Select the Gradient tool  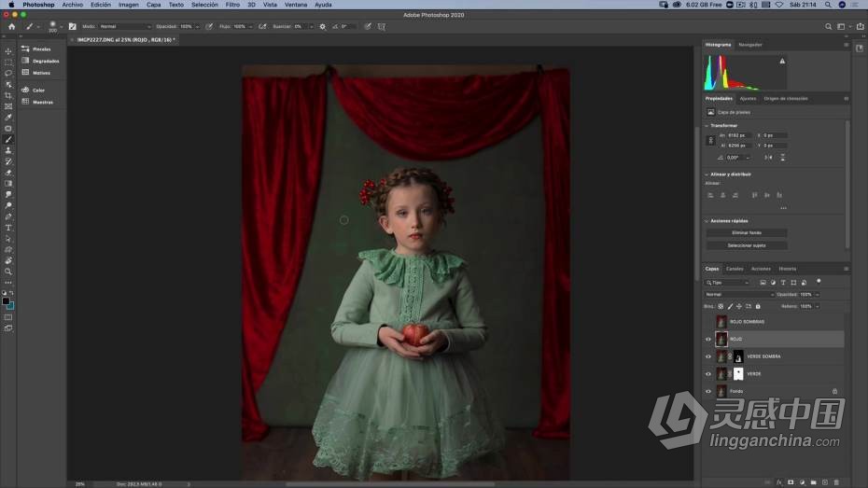click(8, 184)
